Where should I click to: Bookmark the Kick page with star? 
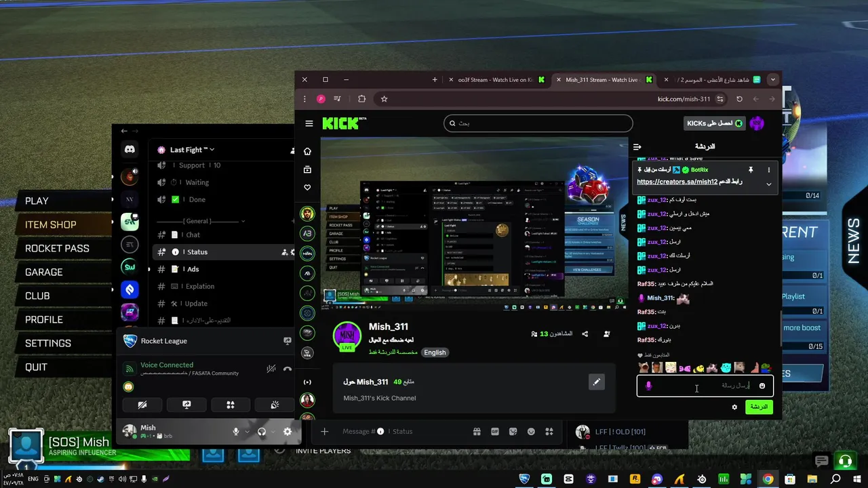click(x=384, y=99)
